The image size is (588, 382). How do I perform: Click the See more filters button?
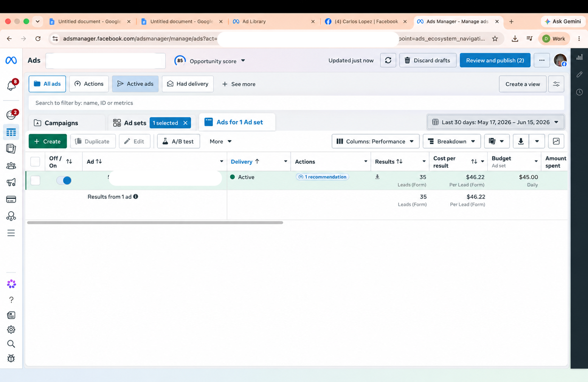coord(239,84)
